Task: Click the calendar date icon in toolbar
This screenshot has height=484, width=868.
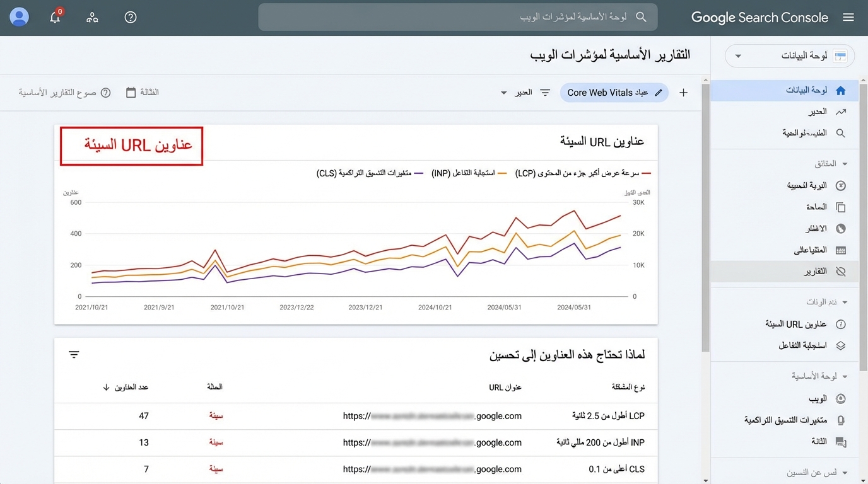Action: click(131, 93)
